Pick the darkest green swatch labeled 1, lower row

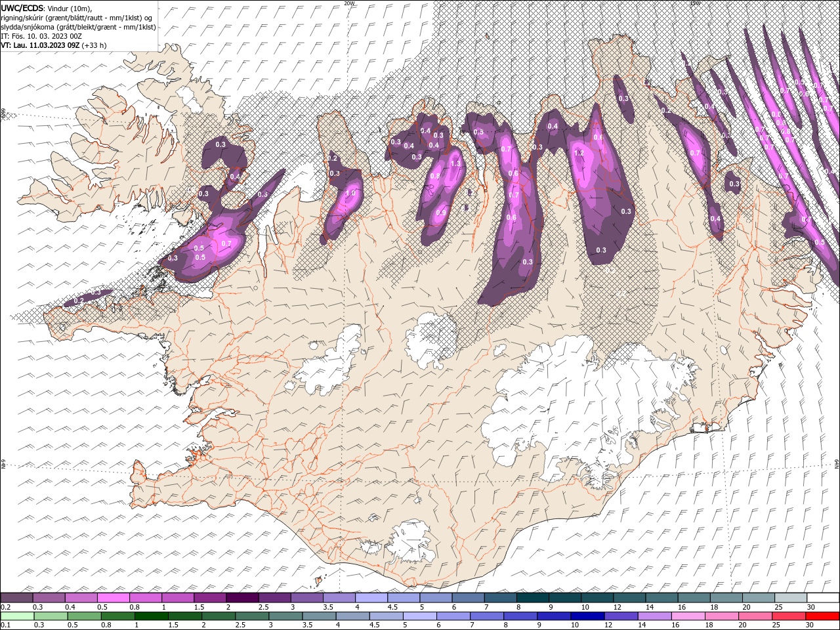tap(152, 616)
